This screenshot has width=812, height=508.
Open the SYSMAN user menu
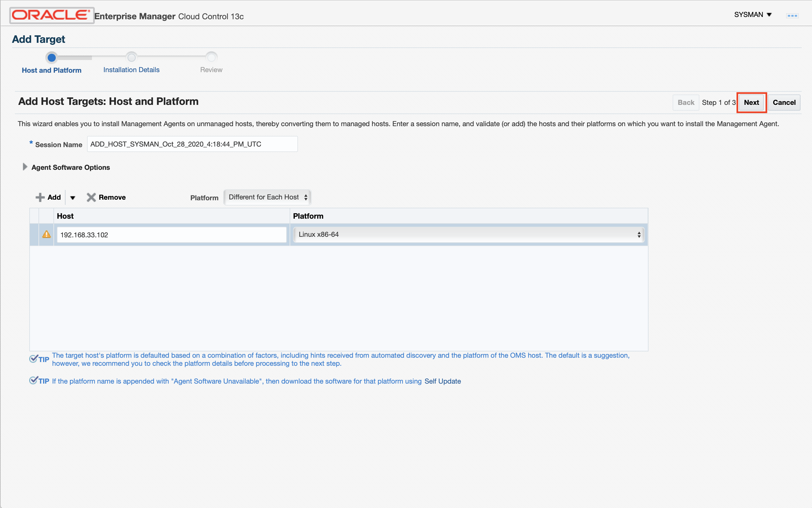pos(753,14)
